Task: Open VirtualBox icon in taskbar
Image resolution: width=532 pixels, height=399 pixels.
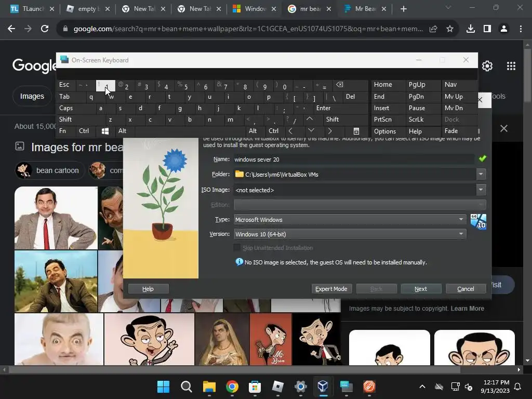Action: tap(323, 387)
